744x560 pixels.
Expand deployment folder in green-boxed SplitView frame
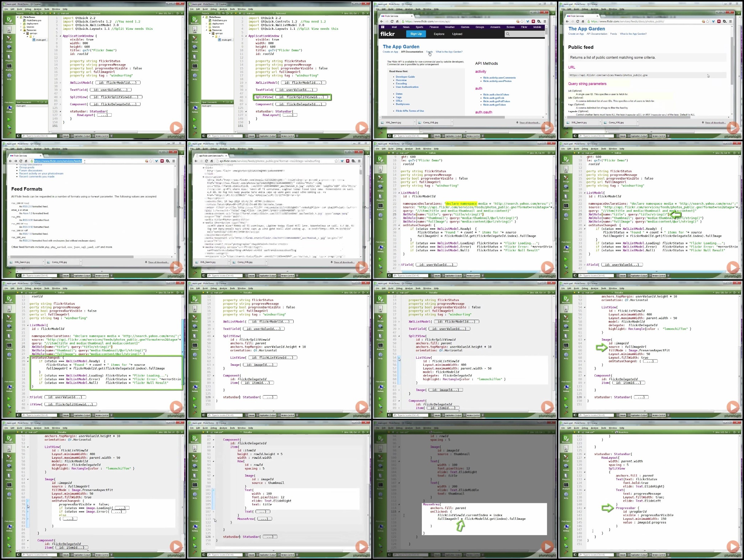pyautogui.click(x=206, y=24)
